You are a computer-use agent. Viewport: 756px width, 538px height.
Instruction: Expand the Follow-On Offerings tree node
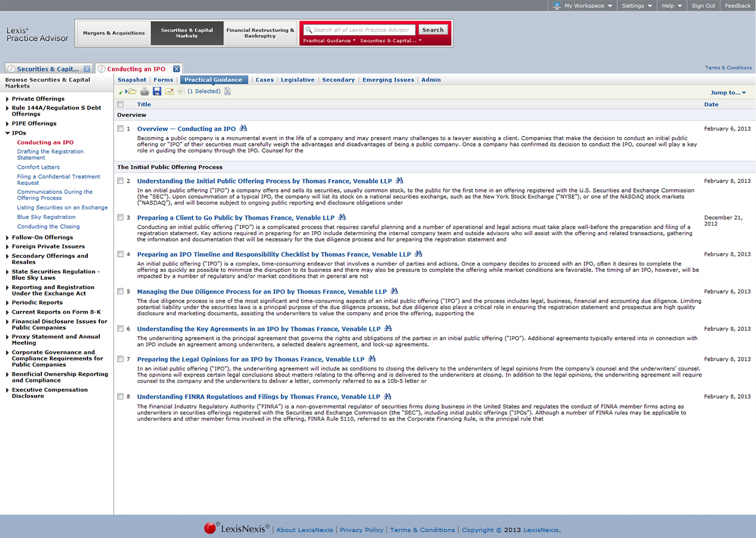pyautogui.click(x=7, y=238)
